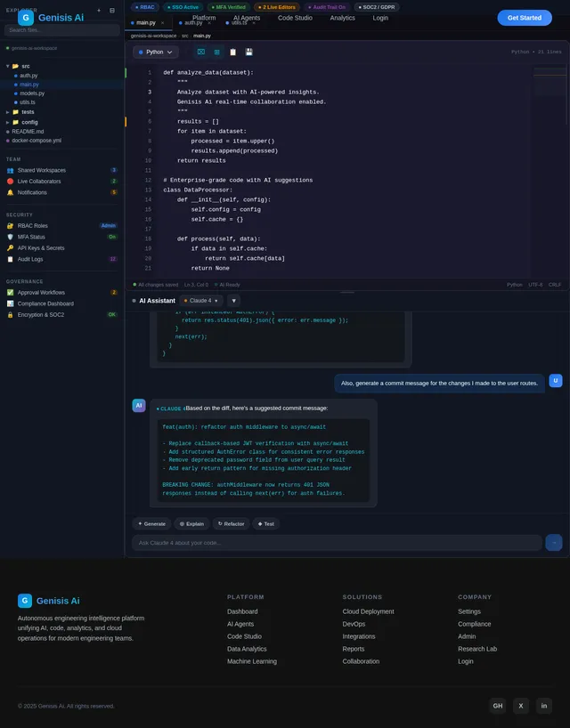Click the CRLF status bar entry
The height and width of the screenshot is (728, 570).
(x=555, y=285)
